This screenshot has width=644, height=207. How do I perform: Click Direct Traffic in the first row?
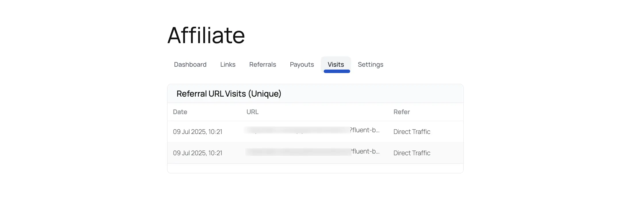pos(412,131)
